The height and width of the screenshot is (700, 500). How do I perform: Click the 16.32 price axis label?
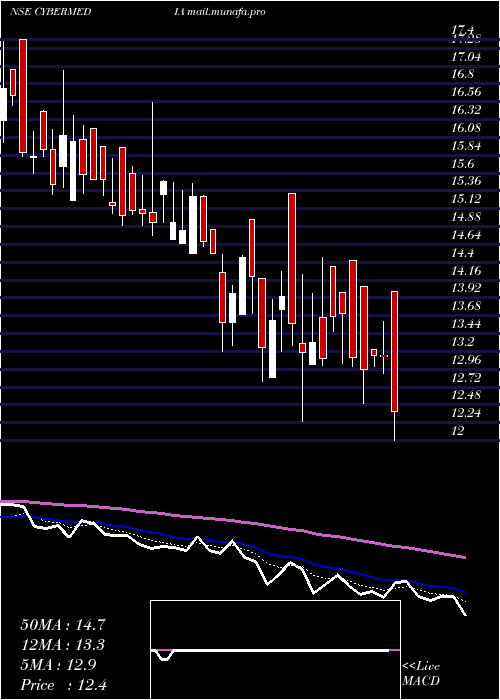(x=467, y=110)
